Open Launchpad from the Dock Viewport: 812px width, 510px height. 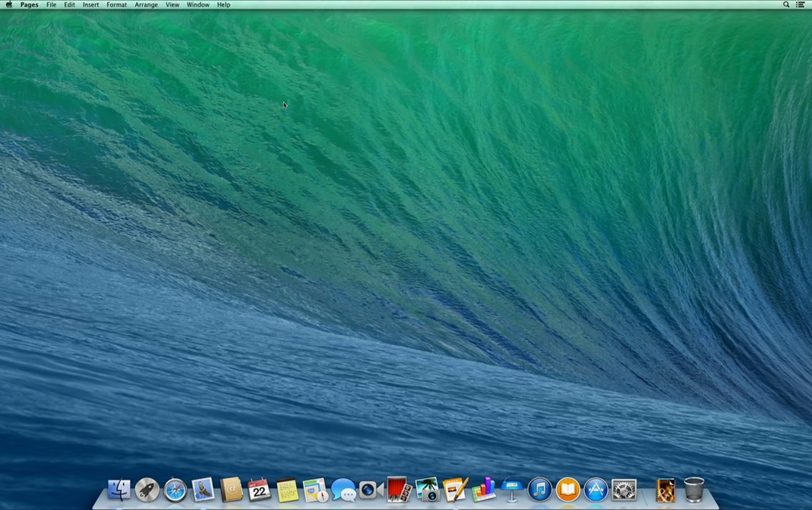pos(147,489)
